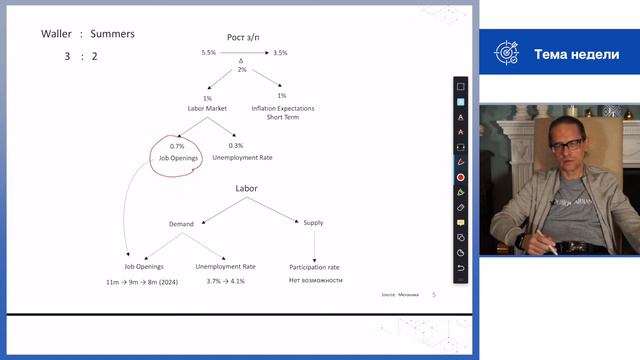Select the rectangle selection tool in annotation toolbar
This screenshot has width=640, height=360.
click(460, 87)
